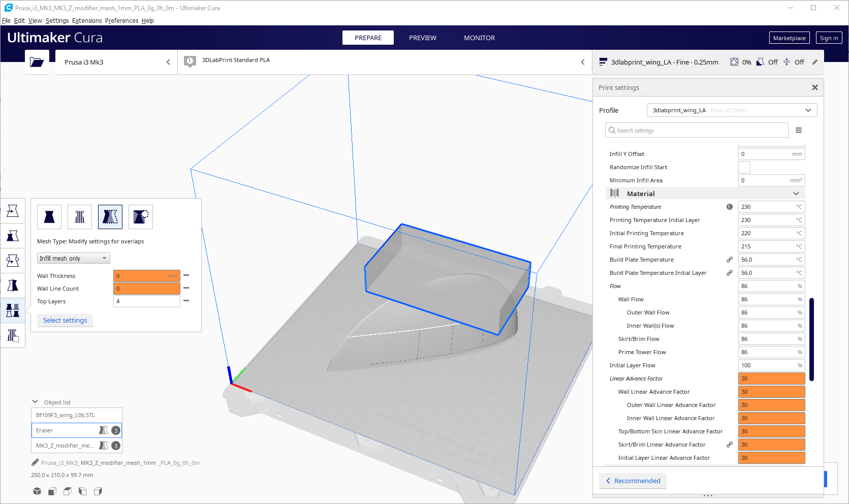Open the Infill mesh only dropdown
Image resolution: width=849 pixels, height=504 pixels.
[73, 258]
